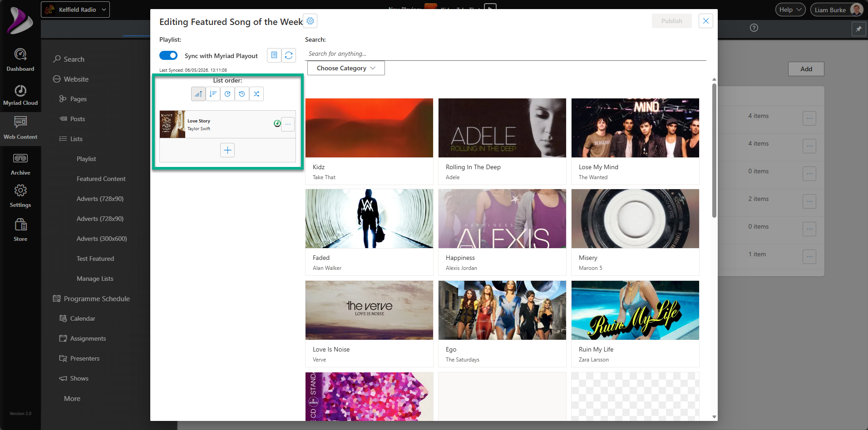
Task: Click the Add button in the background page
Action: (x=806, y=69)
